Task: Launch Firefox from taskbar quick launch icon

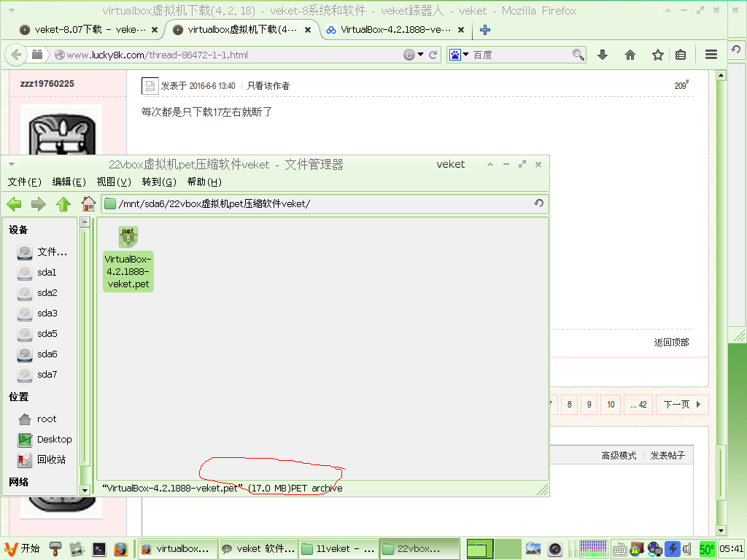Action: [x=121, y=550]
